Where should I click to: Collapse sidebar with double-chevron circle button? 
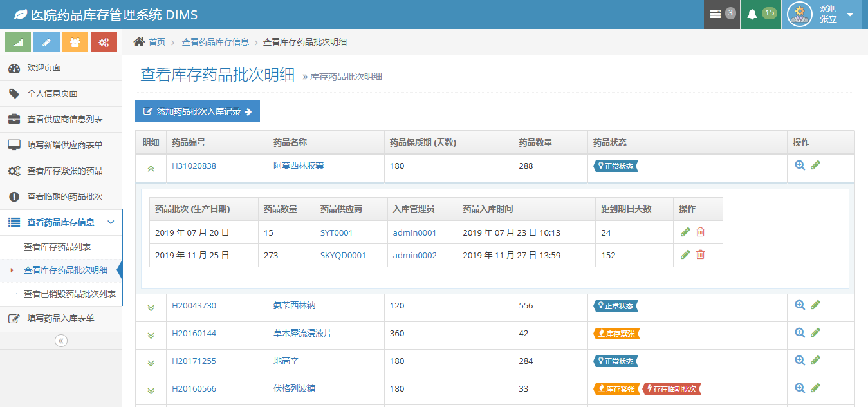tap(61, 341)
